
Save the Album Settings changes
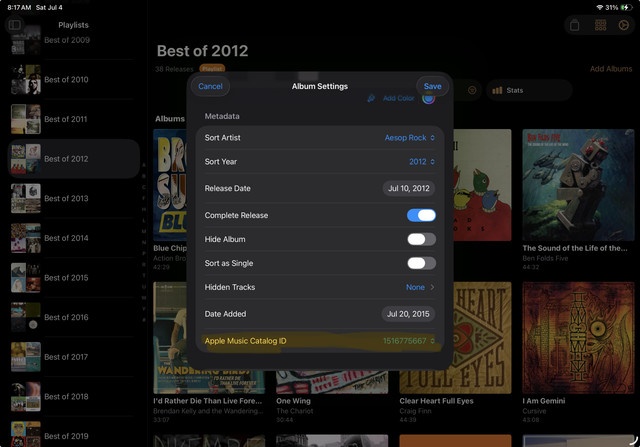tap(432, 86)
